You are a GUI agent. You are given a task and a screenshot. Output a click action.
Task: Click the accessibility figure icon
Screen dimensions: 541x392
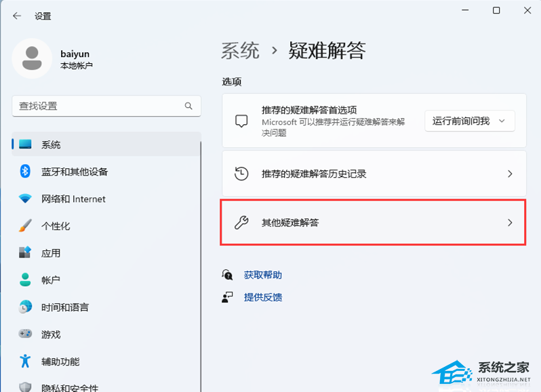(25, 361)
